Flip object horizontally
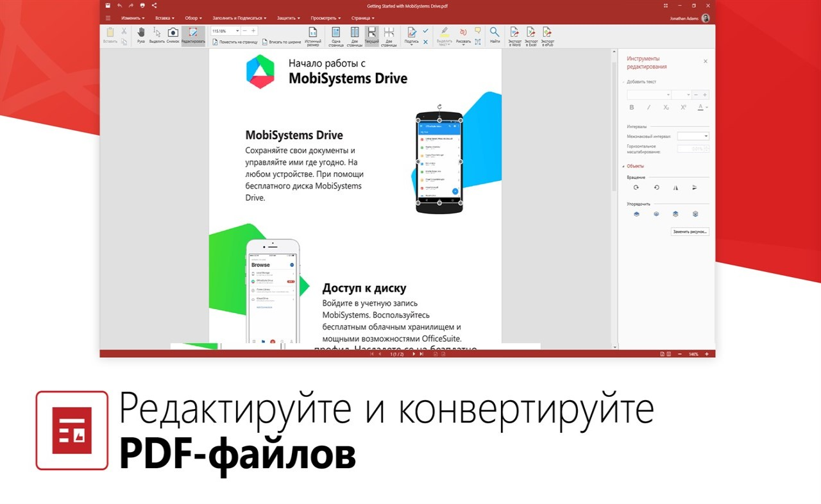This screenshot has width=821, height=504. coord(675,188)
